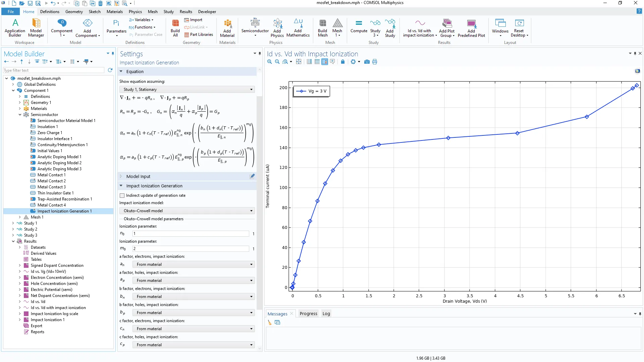This screenshot has width=644, height=362.
Task: Switch to the Progress tab
Action: coord(308,314)
